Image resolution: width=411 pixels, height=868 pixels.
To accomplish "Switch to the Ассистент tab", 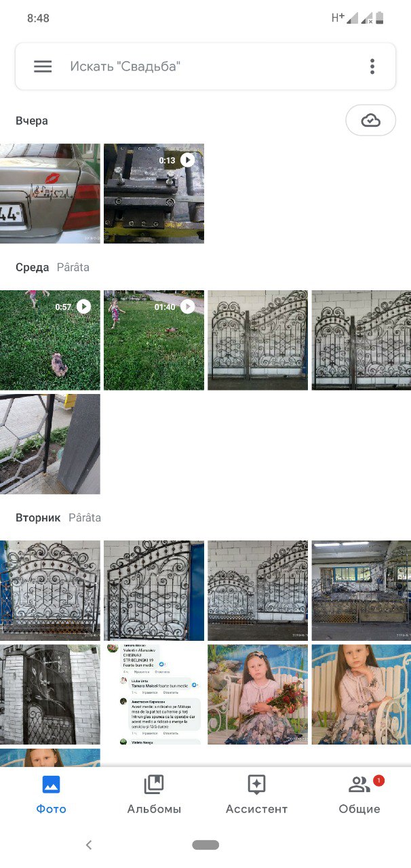I will click(x=256, y=795).
